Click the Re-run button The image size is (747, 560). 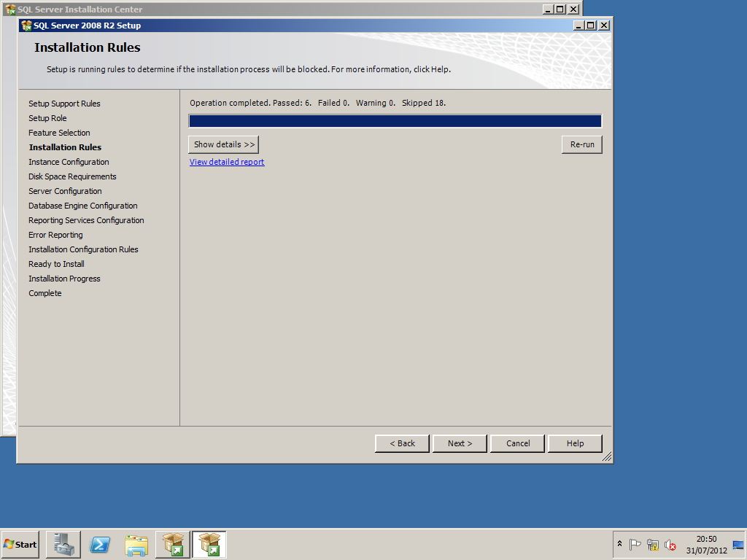click(581, 144)
